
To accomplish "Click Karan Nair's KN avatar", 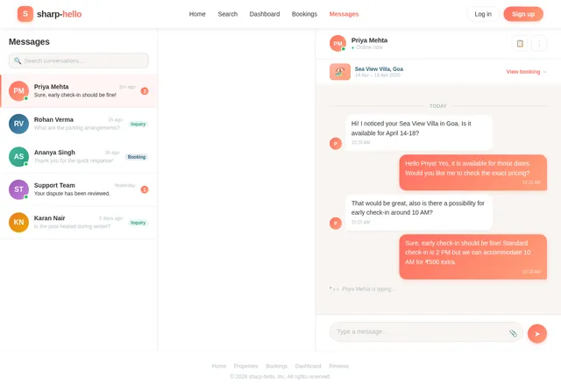I will pos(18,222).
